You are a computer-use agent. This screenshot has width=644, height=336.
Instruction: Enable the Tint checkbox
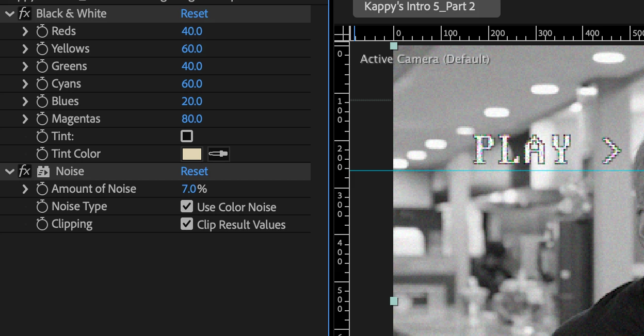(x=187, y=136)
